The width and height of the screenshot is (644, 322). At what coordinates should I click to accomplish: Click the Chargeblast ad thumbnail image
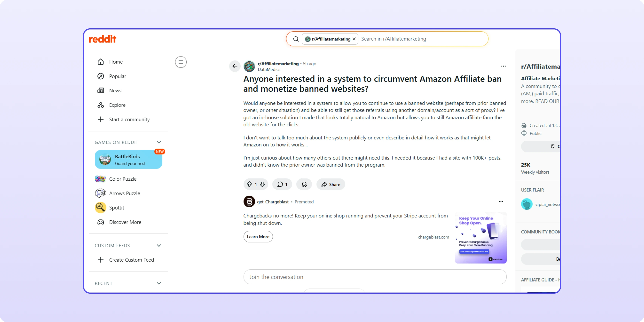(x=481, y=238)
